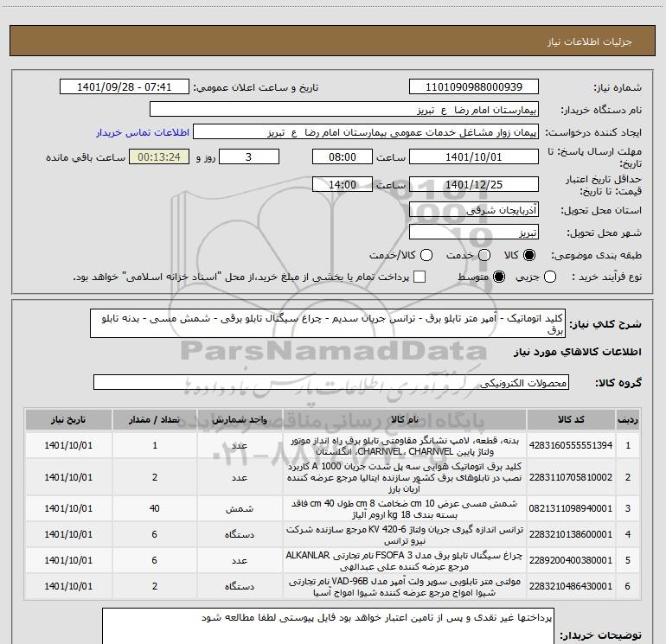The image size is (666, 644).
Task: Select the خدمت radio button
Action: (484, 255)
